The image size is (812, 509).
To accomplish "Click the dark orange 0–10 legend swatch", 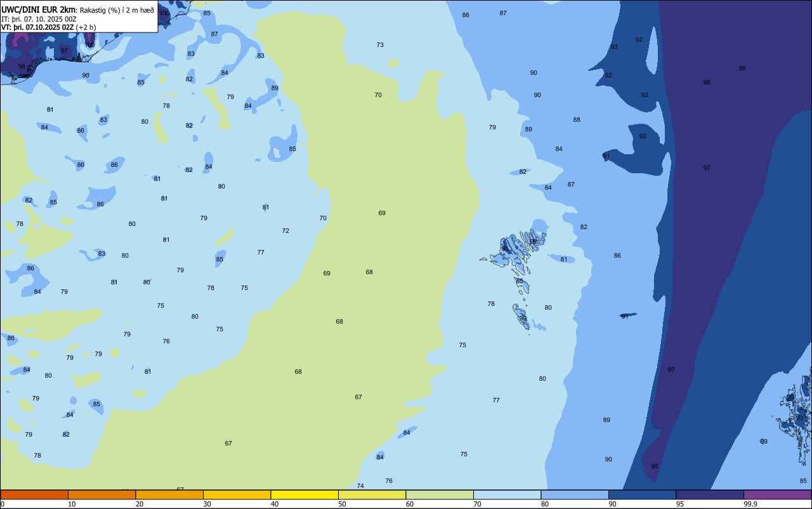I will (34, 495).
